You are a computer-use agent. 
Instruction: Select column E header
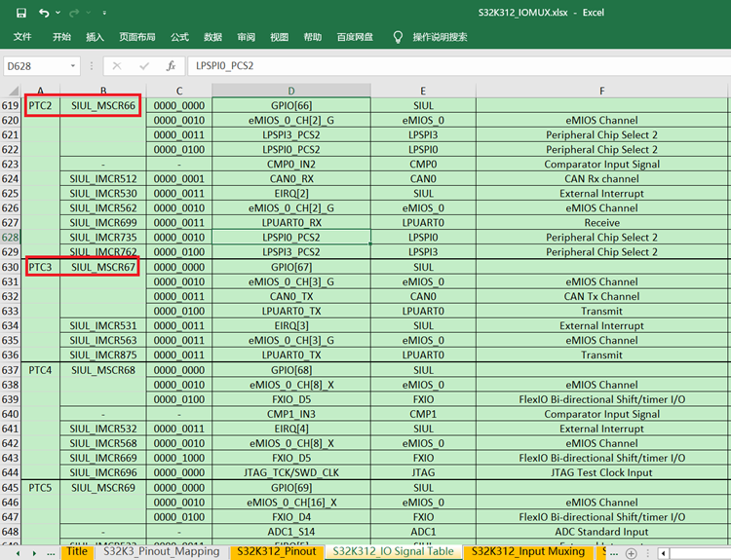pyautogui.click(x=423, y=91)
